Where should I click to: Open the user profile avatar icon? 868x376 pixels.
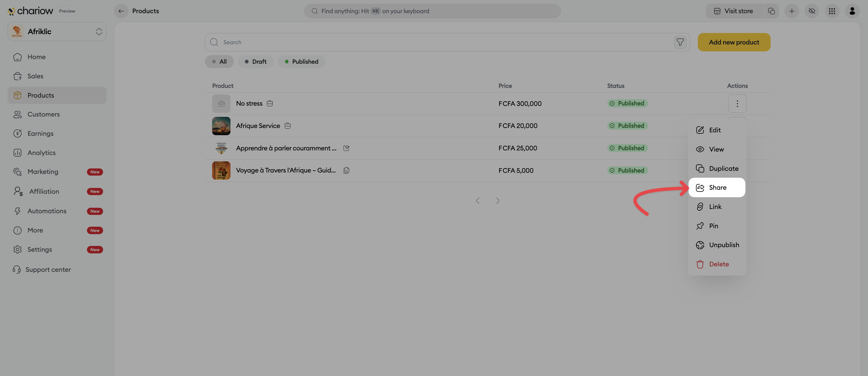[x=852, y=11]
